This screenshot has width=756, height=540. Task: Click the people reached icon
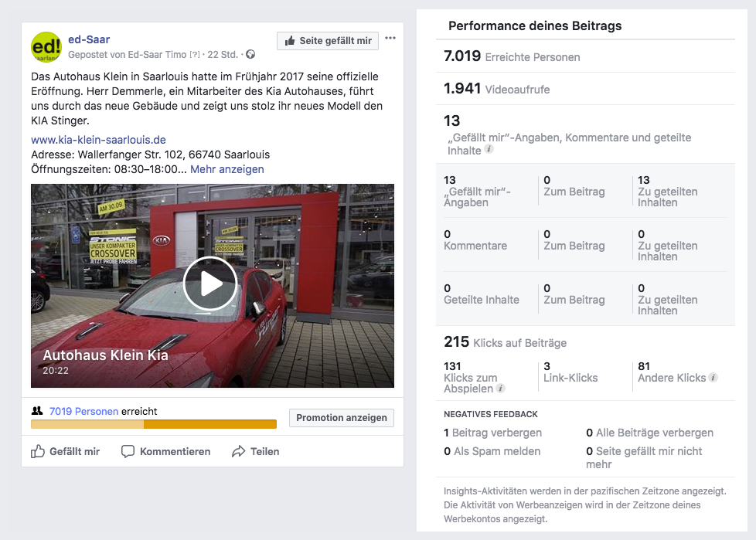click(37, 411)
